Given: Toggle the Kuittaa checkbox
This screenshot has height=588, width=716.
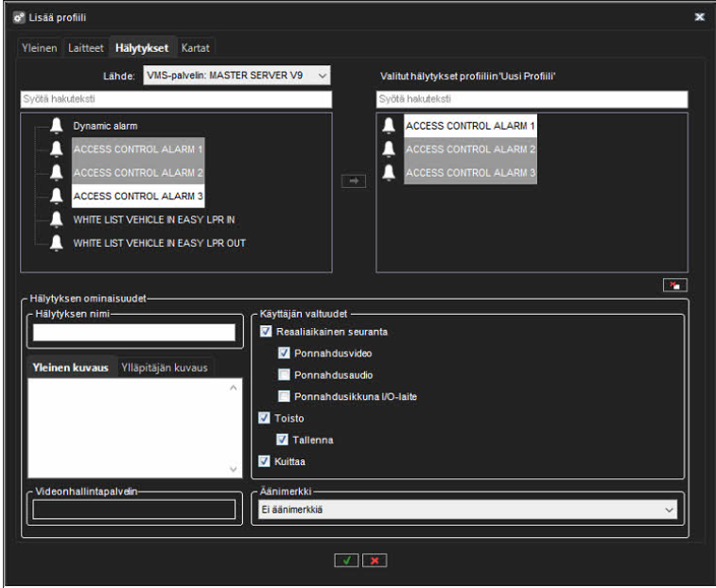Looking at the screenshot, I should [x=266, y=461].
